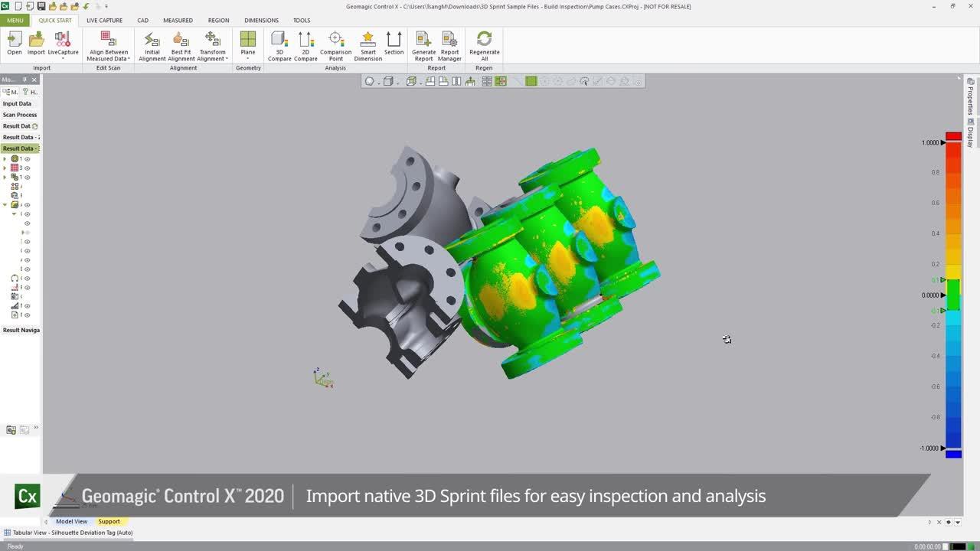Open the MENU tab
980x551 pixels.
point(15,21)
